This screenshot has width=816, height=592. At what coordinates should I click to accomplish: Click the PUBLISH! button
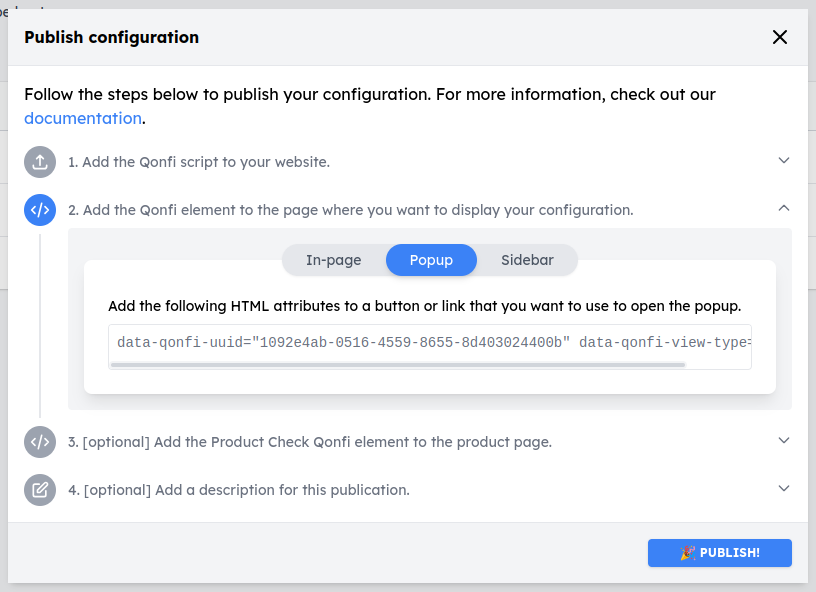click(720, 553)
